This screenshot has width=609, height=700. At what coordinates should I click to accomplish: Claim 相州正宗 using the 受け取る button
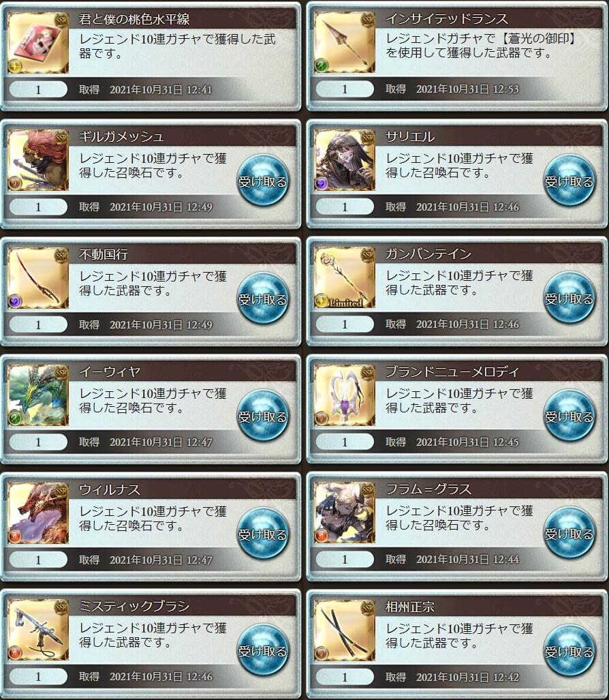[569, 651]
